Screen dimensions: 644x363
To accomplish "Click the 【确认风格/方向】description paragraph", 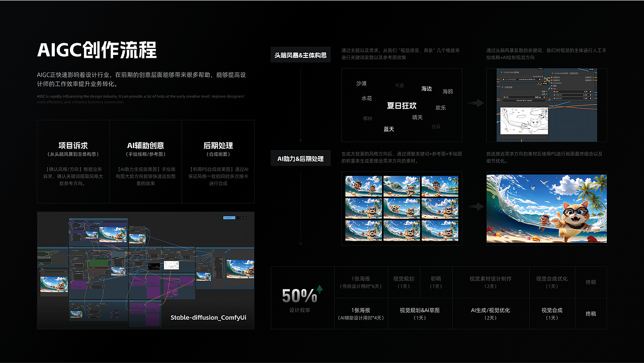I will point(73,176).
